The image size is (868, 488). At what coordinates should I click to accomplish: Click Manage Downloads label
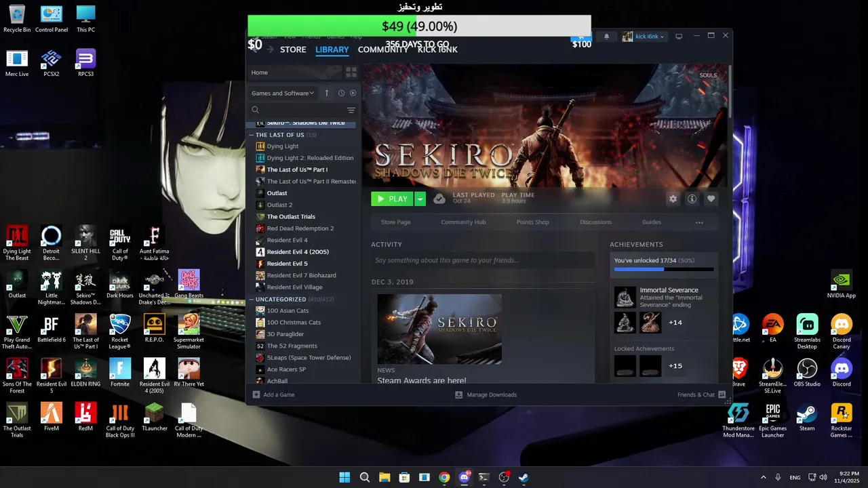pos(492,394)
